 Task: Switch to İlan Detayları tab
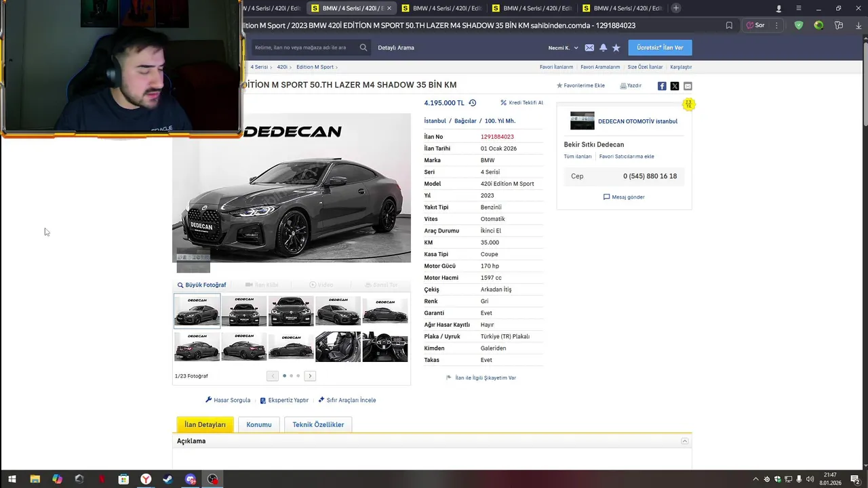(205, 424)
